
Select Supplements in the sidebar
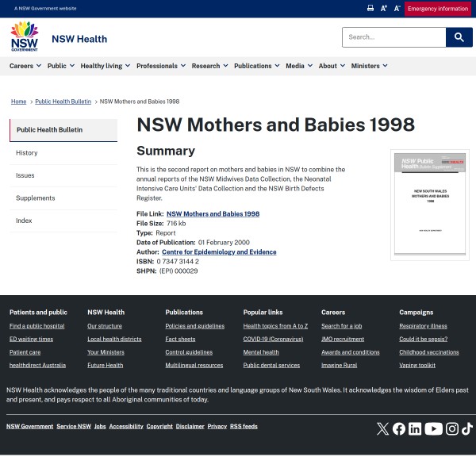click(x=36, y=198)
